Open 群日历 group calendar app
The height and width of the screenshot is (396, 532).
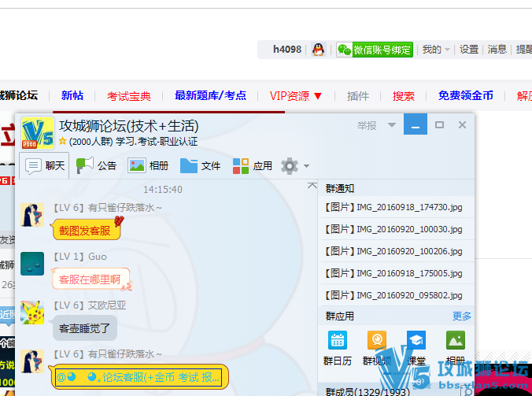point(338,340)
